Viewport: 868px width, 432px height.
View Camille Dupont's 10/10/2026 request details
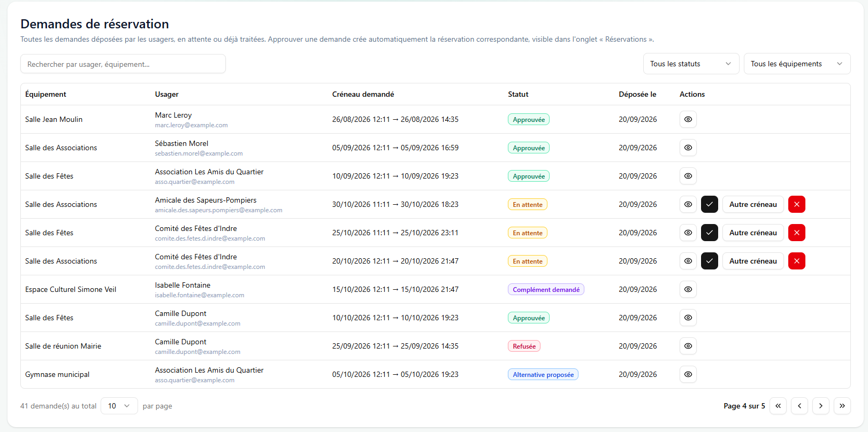[x=688, y=318]
